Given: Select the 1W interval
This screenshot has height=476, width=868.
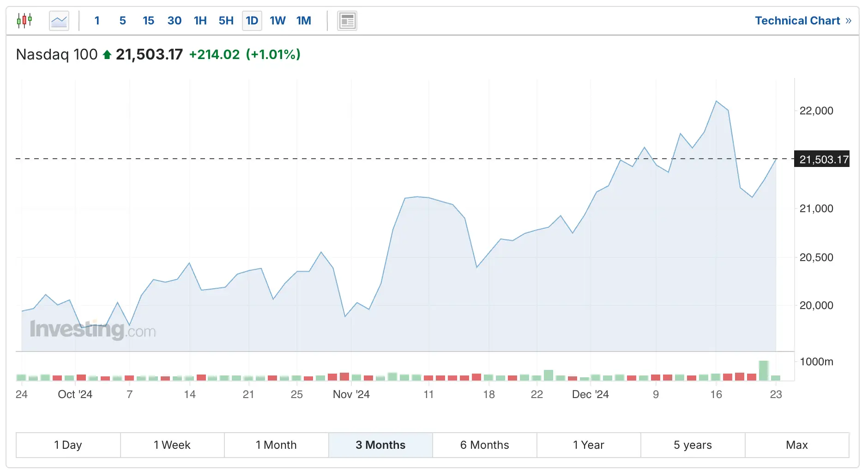Looking at the screenshot, I should click(x=277, y=21).
